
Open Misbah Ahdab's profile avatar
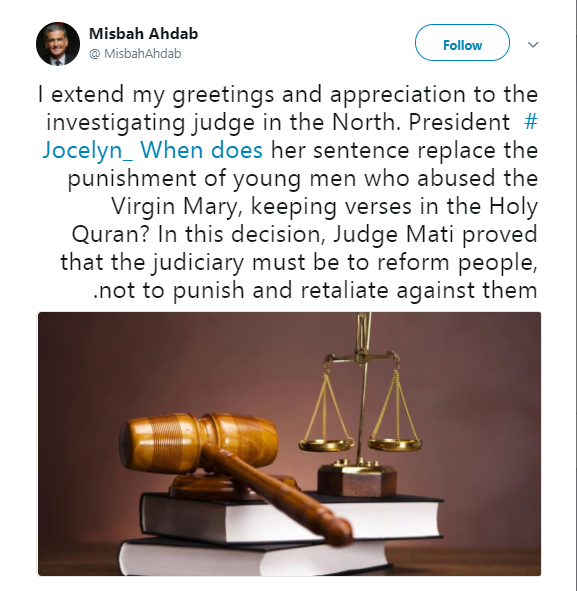[58, 44]
